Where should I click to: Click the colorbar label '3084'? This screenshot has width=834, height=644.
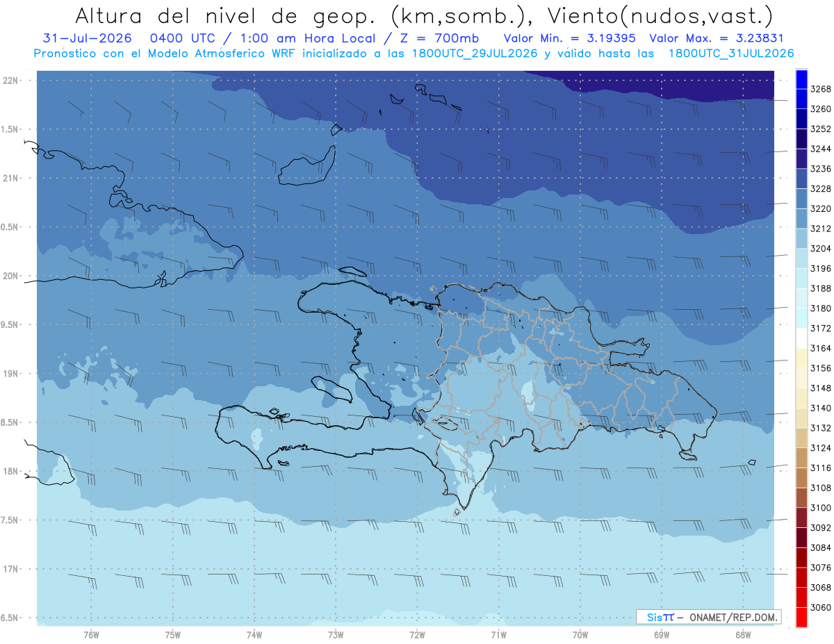coord(821,548)
